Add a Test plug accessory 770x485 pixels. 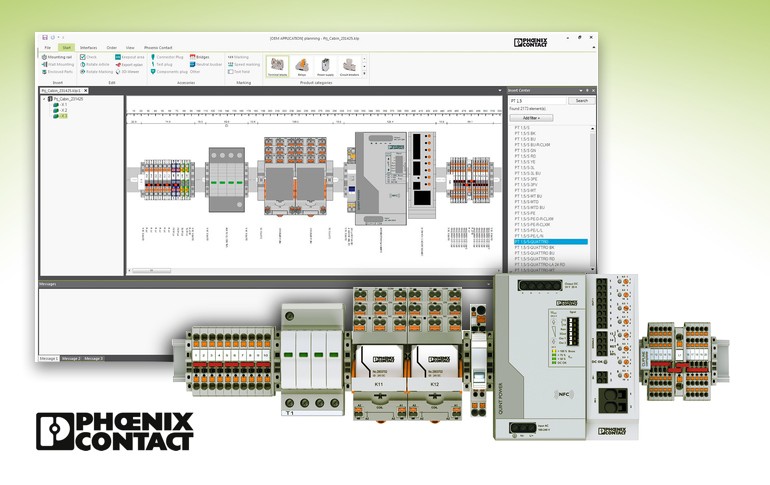coord(161,64)
